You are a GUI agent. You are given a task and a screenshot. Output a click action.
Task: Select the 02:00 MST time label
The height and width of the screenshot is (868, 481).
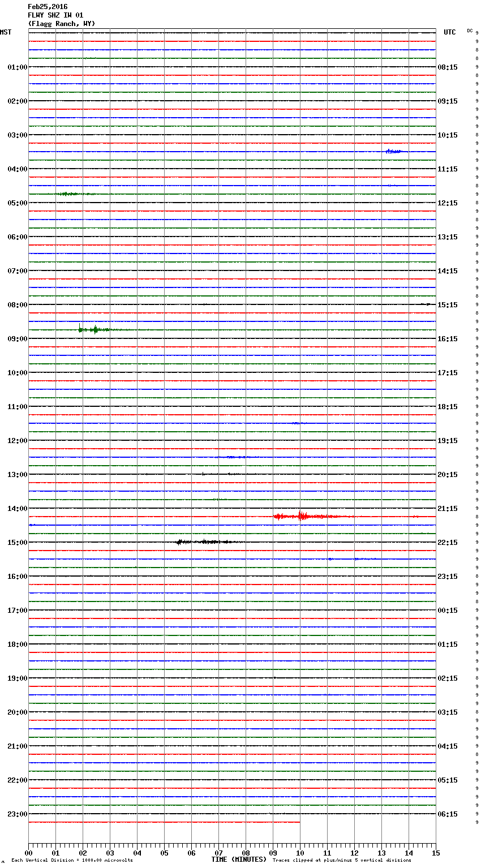[x=18, y=101]
